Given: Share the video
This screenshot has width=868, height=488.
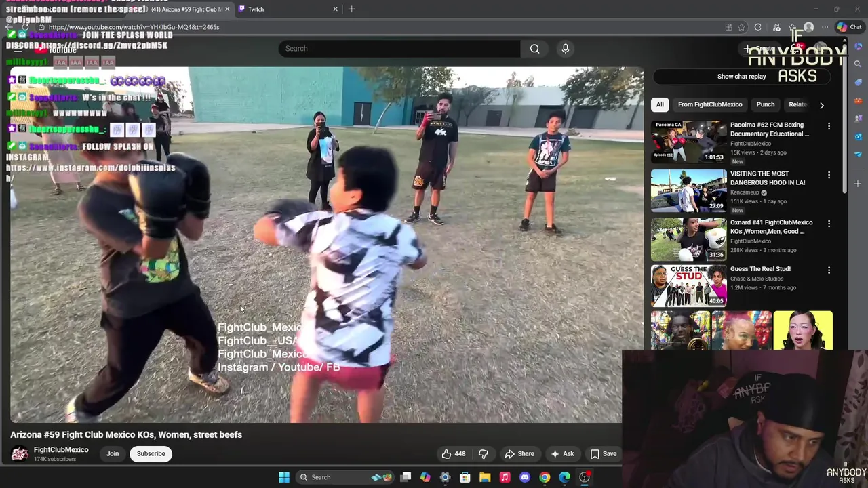Looking at the screenshot, I should (519, 454).
